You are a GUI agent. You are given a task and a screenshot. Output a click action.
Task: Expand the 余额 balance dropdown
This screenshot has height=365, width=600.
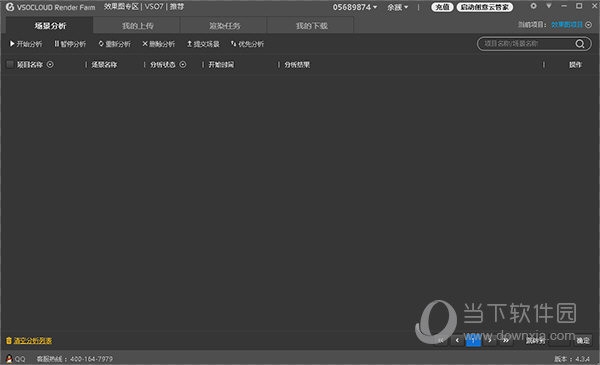[x=398, y=7]
